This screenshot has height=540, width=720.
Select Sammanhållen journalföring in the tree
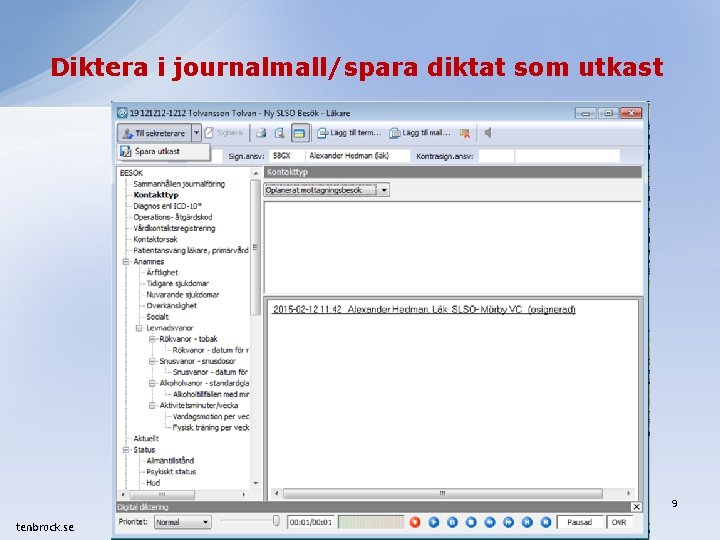coord(179,184)
